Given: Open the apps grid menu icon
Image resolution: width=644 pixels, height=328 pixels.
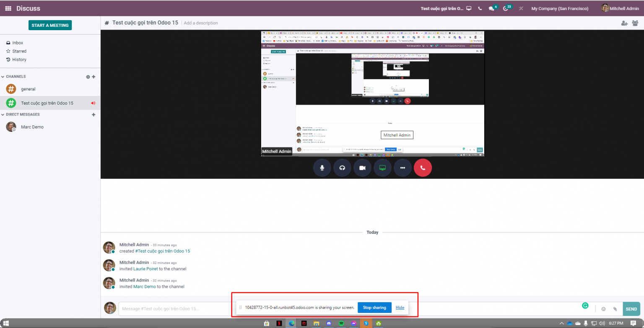Looking at the screenshot, I should tap(8, 8).
